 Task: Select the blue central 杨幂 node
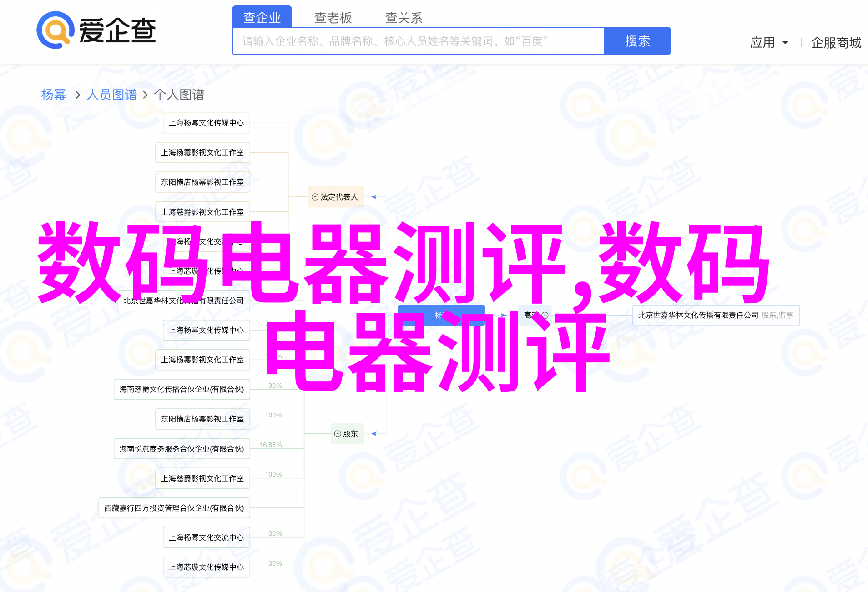[x=441, y=315]
